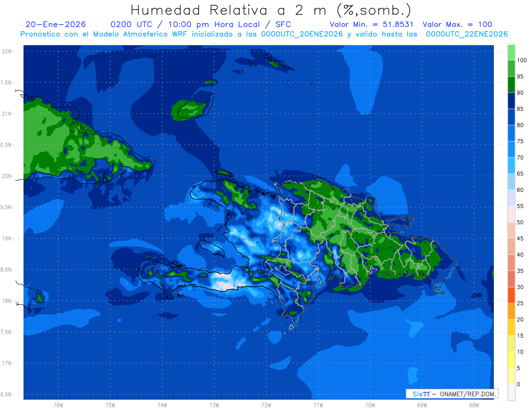Click the "74W" longitude label
This screenshot has width=532, height=411.
coord(162,405)
